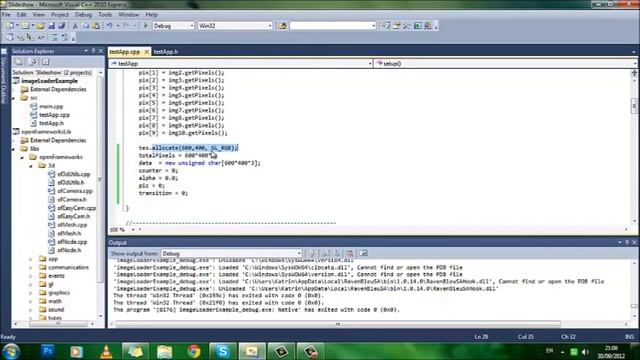Open the Help menu
The height and width of the screenshot is (360, 640).
(151, 15)
